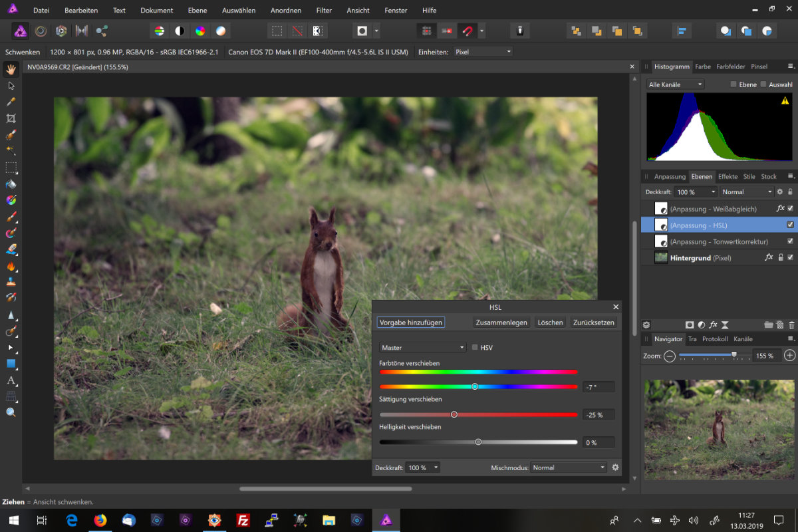Click the Auto White Balance toolbar icon
Image resolution: width=798 pixels, height=532 pixels.
[x=221, y=31]
